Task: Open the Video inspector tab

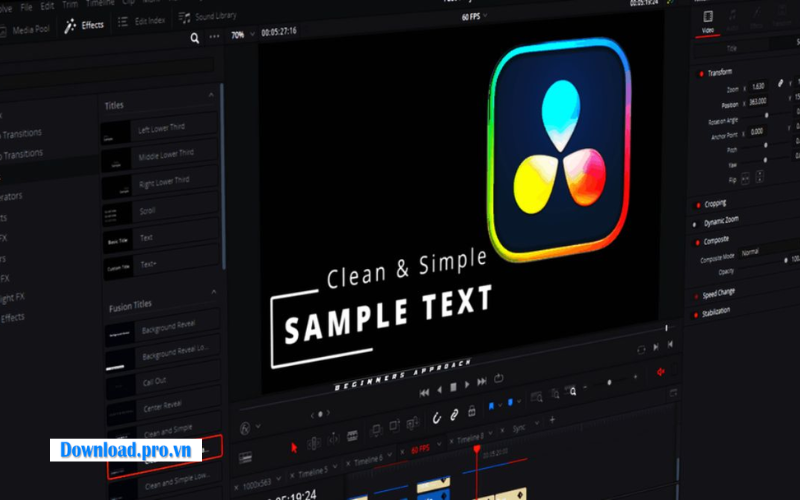Action: 708,21
